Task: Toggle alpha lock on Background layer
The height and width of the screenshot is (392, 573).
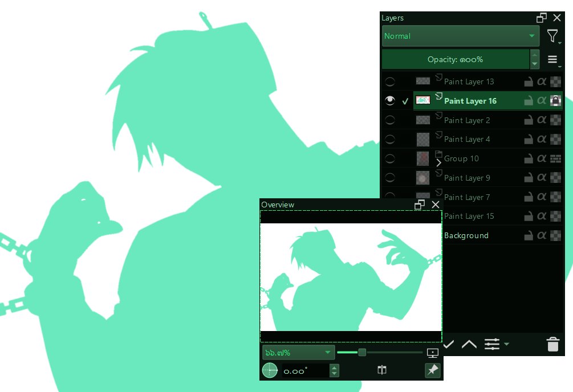Action: [x=555, y=235]
